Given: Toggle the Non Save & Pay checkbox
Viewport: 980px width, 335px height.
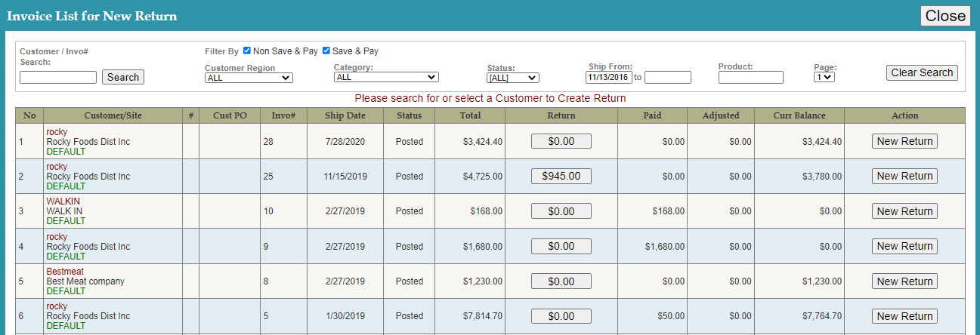Looking at the screenshot, I should pos(247,51).
